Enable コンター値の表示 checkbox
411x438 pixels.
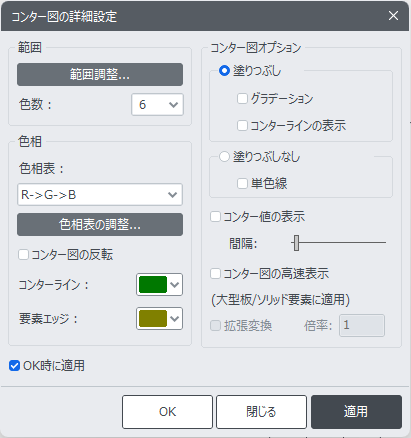click(216, 217)
